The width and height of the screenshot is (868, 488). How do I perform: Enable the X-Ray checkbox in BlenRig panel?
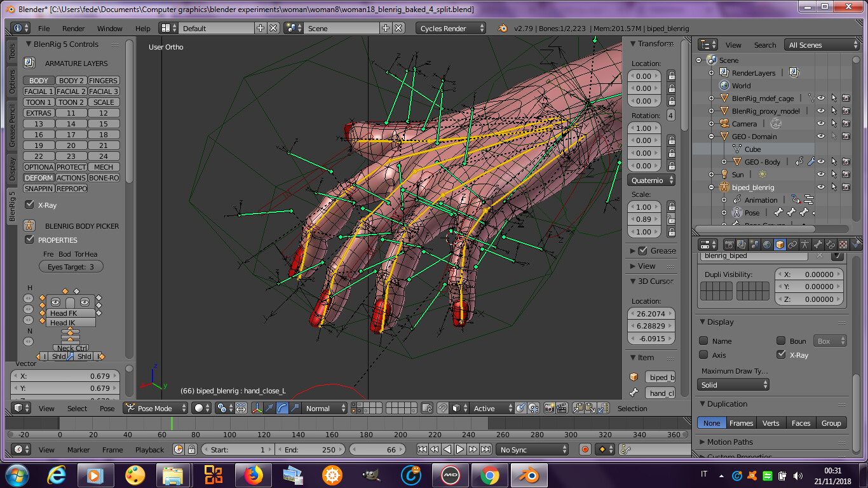coord(29,205)
